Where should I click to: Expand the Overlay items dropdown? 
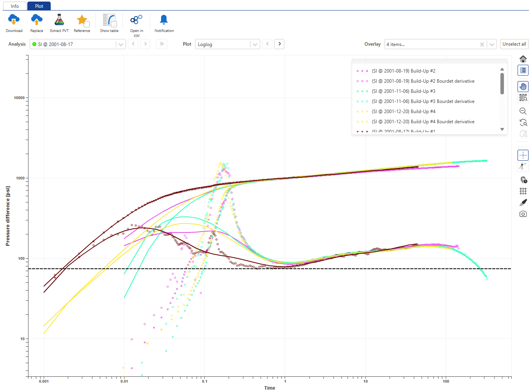click(491, 44)
